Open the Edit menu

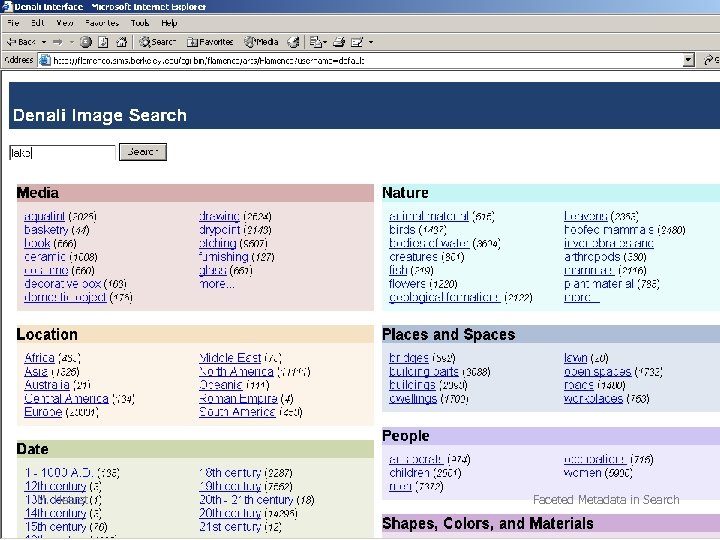[x=38, y=23]
